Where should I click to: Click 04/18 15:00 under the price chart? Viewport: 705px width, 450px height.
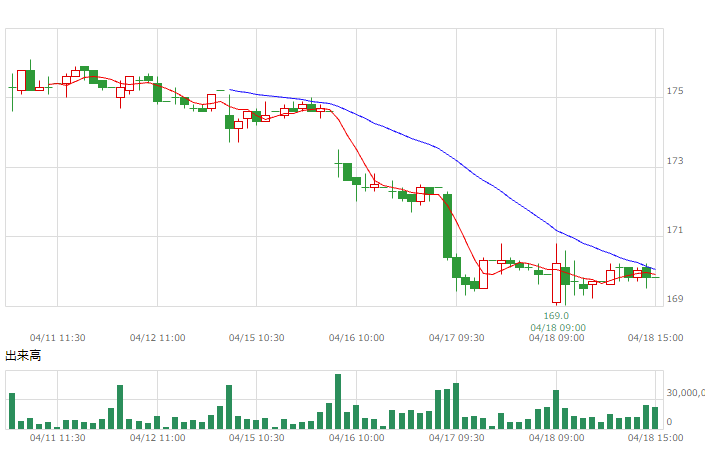656,338
